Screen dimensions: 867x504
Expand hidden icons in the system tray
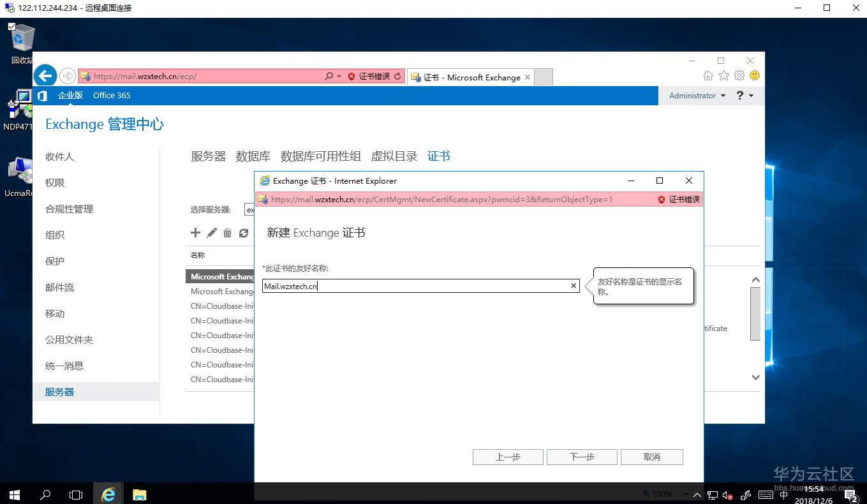[x=697, y=493]
